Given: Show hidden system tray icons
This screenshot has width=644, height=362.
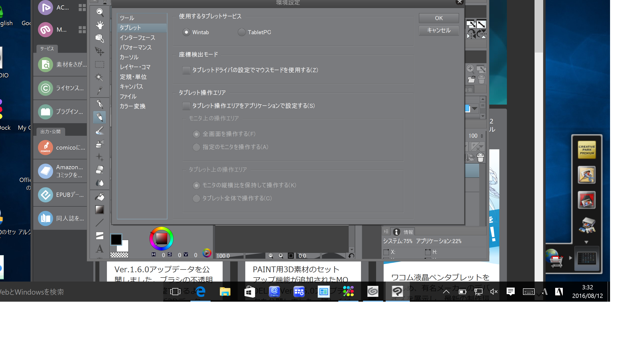Looking at the screenshot, I should click(x=446, y=292).
